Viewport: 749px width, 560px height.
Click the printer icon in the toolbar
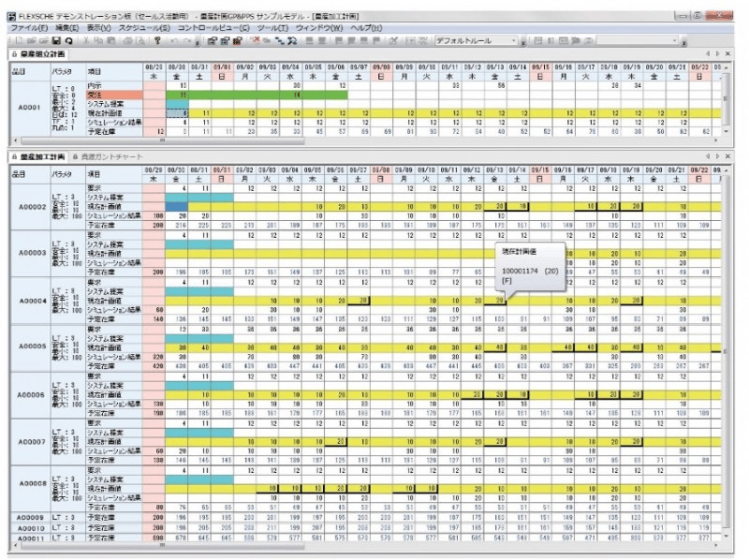[127, 41]
